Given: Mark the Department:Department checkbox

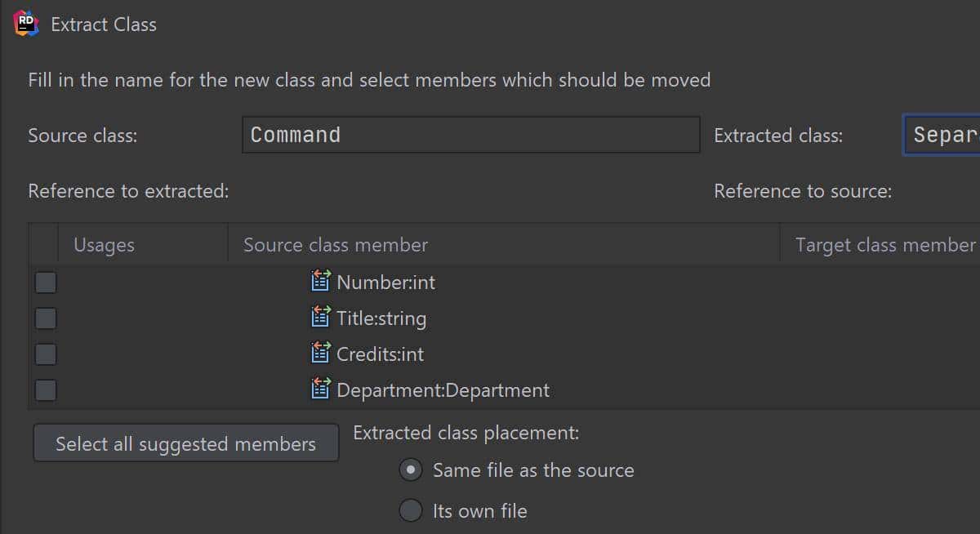Looking at the screenshot, I should click(46, 390).
